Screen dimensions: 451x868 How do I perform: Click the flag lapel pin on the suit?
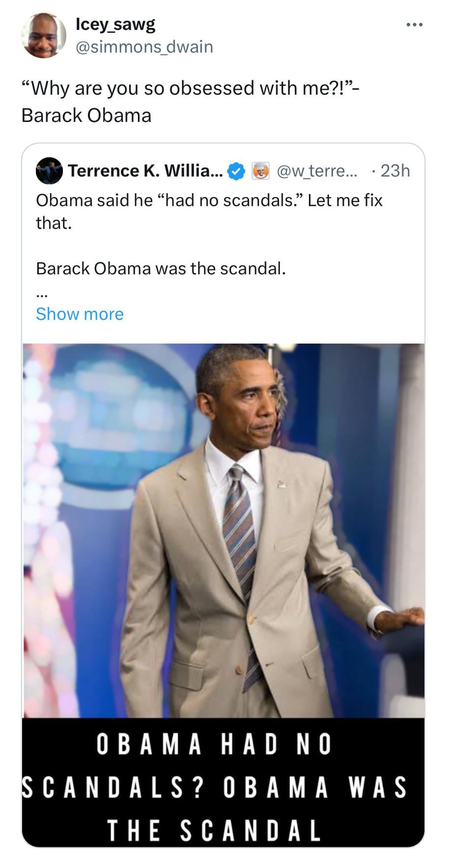click(x=282, y=485)
